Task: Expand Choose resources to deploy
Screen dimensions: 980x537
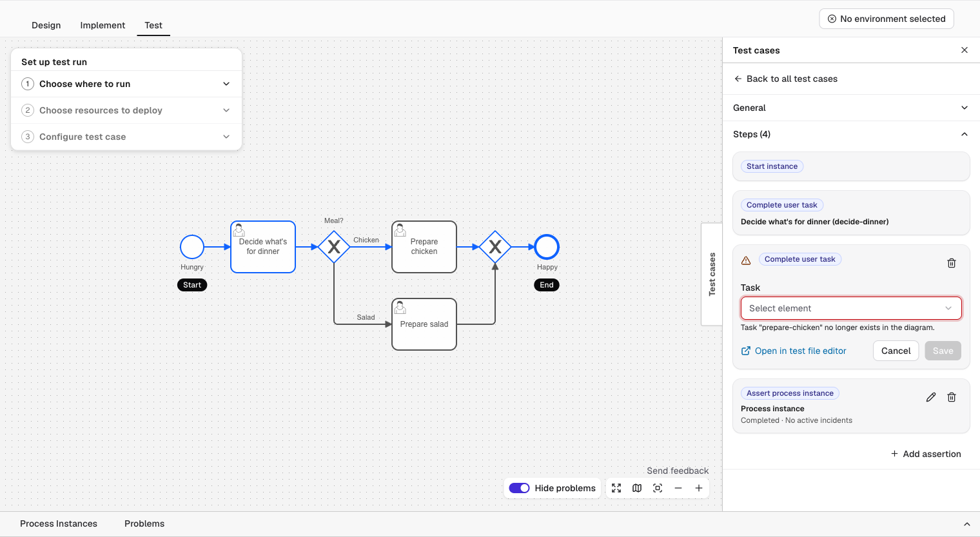Action: [126, 110]
